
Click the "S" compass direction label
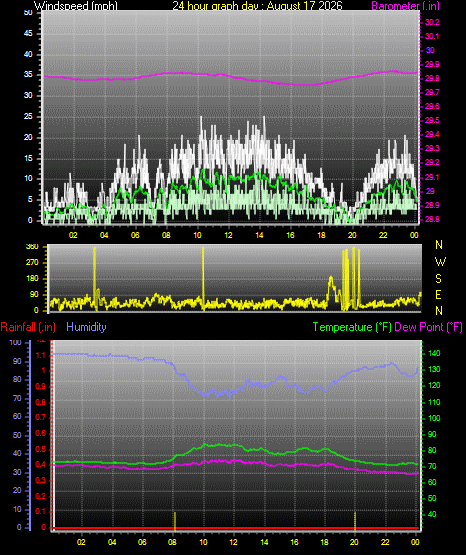(x=438, y=279)
